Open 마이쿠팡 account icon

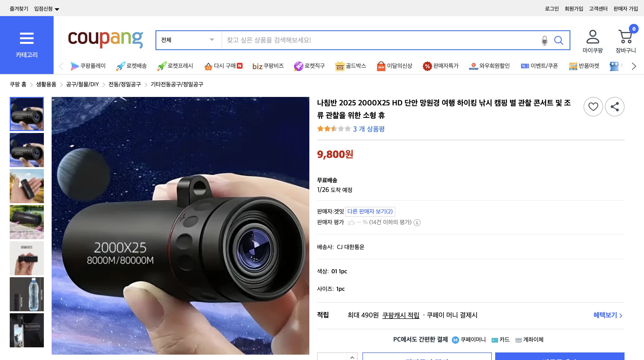click(593, 39)
